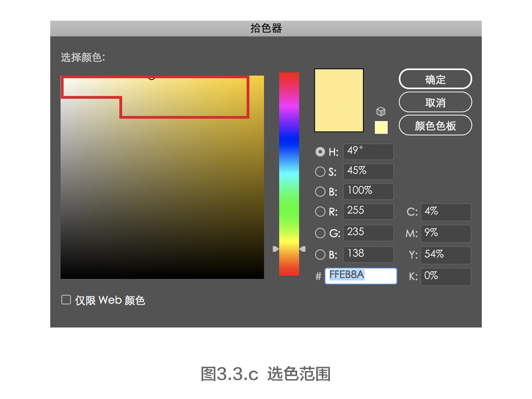
Task: Select the B brightness radio button
Action: [320, 192]
